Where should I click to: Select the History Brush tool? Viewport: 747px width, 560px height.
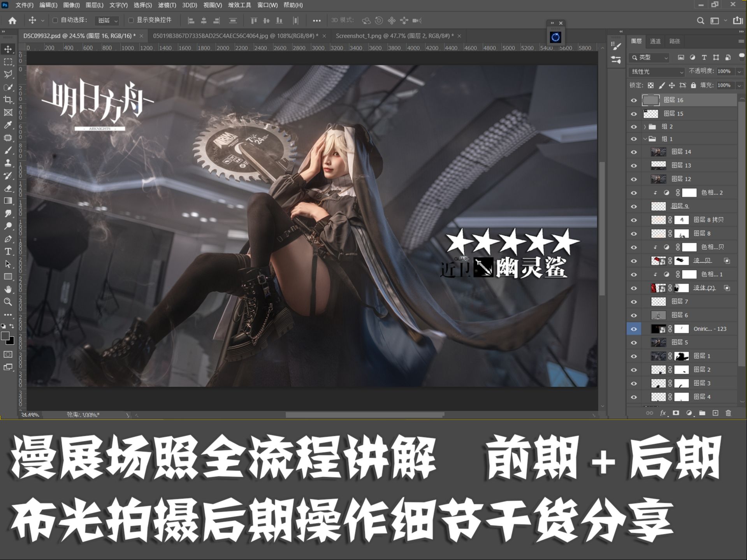click(8, 176)
